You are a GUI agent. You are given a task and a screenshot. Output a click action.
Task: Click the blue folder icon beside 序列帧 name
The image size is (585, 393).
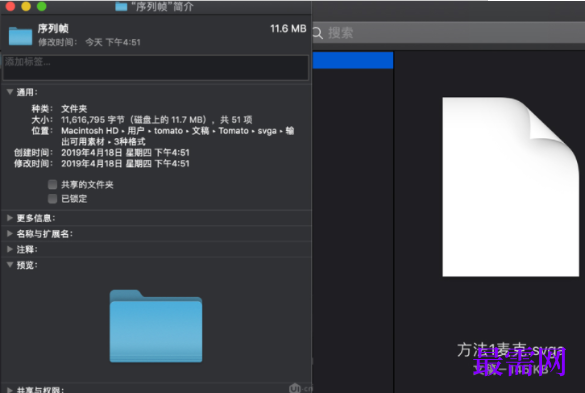click(20, 36)
